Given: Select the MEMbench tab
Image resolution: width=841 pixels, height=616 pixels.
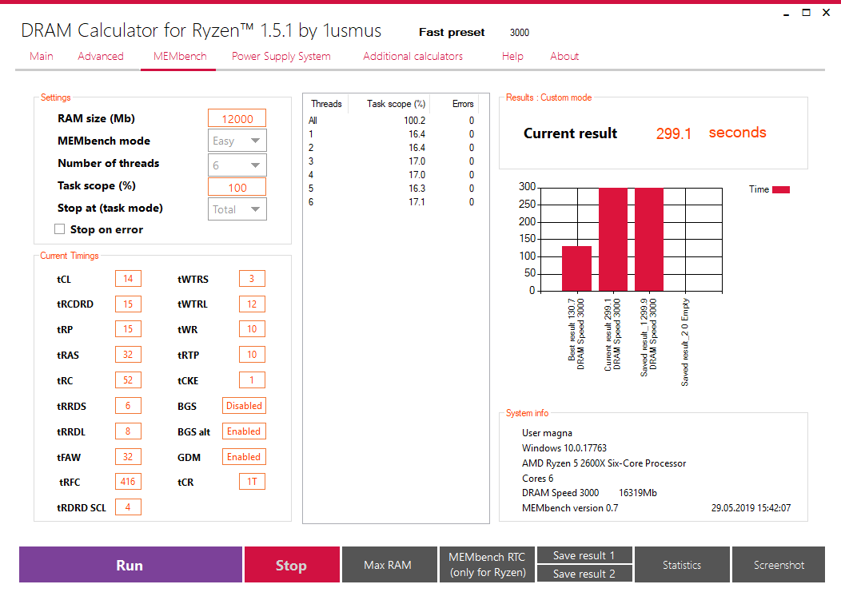Looking at the screenshot, I should click(180, 56).
